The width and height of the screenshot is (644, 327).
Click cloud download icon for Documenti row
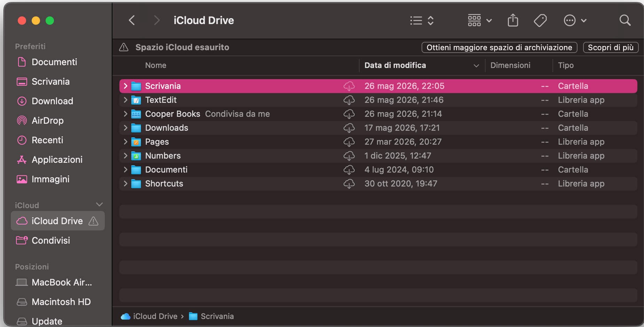[x=349, y=170]
